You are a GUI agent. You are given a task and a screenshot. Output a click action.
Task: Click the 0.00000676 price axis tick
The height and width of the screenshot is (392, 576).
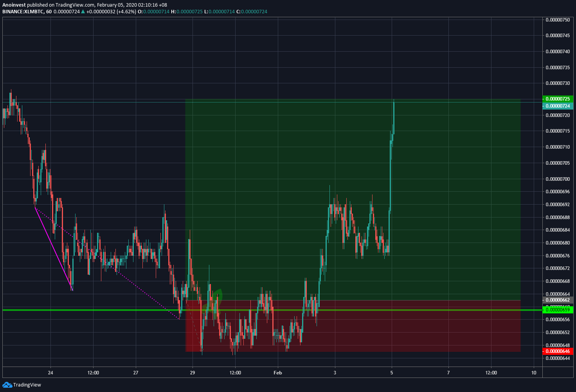[x=558, y=255]
